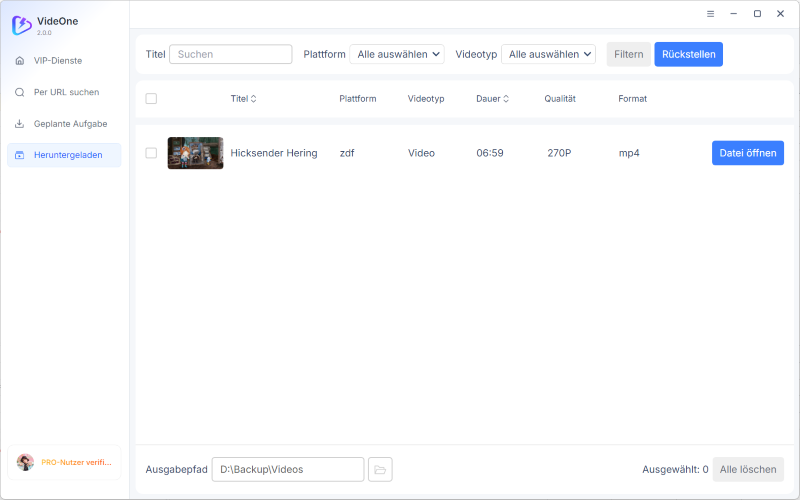
Task: Click the Filtern button
Action: coord(629,54)
